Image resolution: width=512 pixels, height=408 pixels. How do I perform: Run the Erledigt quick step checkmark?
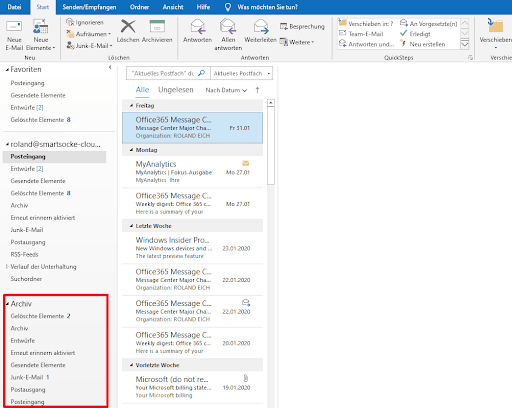pyautogui.click(x=415, y=34)
